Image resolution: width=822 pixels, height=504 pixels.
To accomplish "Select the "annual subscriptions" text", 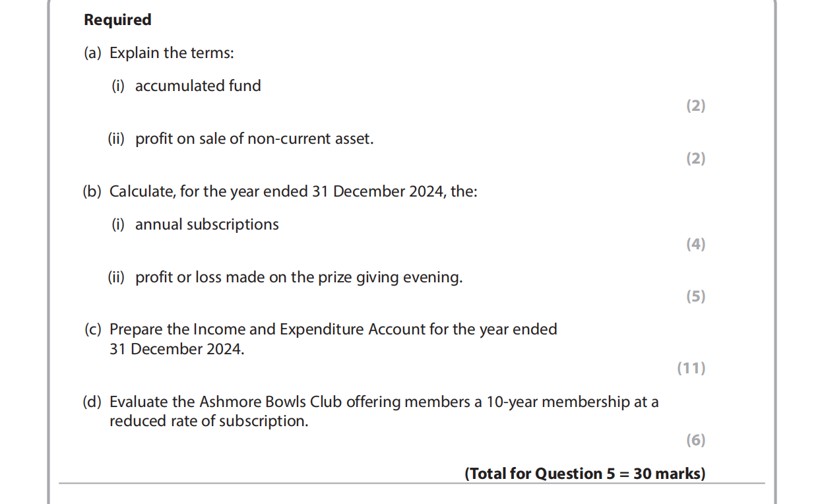I will click(x=206, y=224).
